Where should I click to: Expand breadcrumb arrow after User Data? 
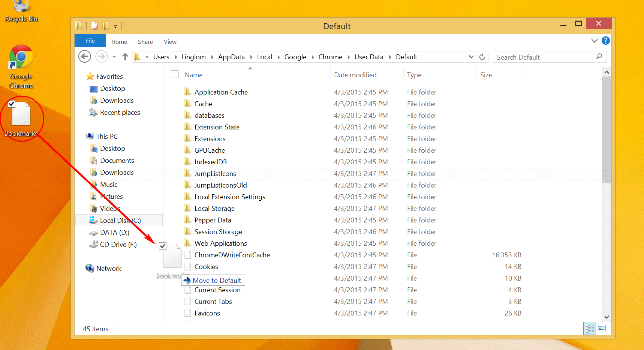(390, 57)
